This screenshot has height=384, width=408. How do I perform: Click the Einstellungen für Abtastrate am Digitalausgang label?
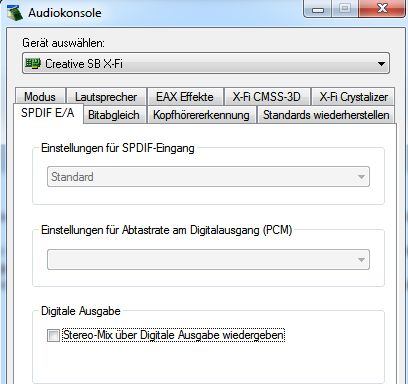coord(166,230)
